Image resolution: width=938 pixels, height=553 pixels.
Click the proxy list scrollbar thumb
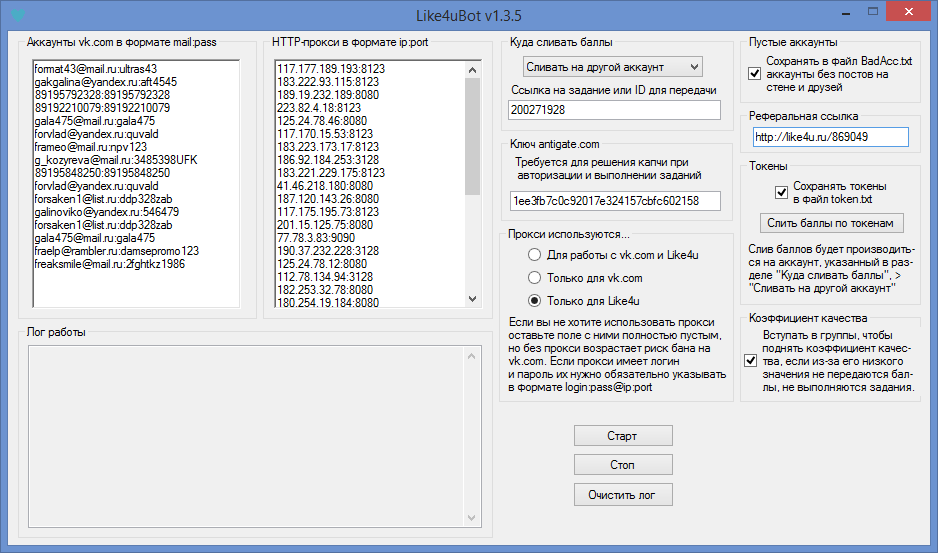(473, 136)
